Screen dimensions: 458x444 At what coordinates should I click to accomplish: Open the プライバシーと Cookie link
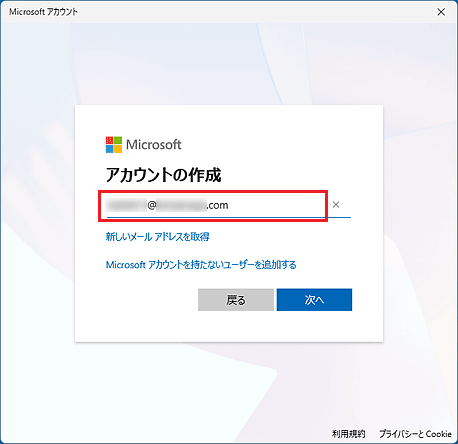[415, 434]
